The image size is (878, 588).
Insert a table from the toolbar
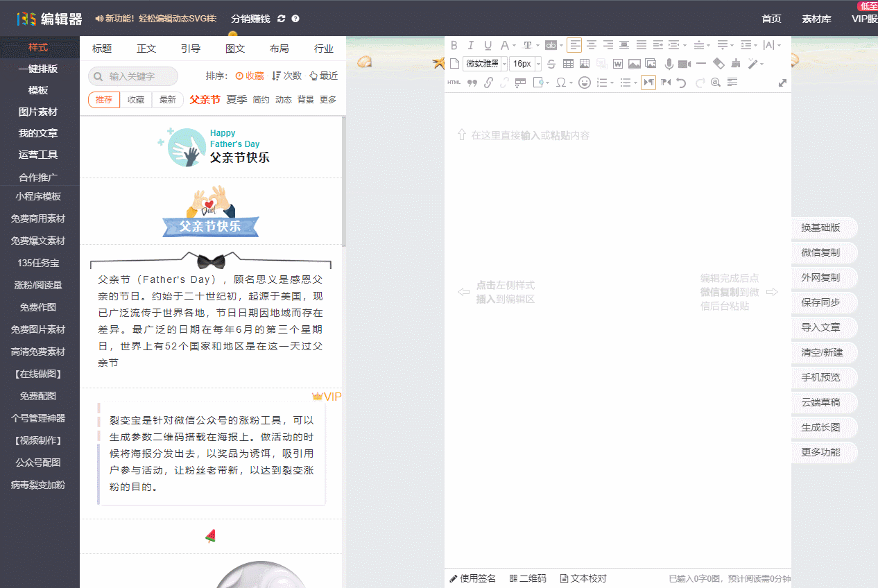pyautogui.click(x=568, y=64)
